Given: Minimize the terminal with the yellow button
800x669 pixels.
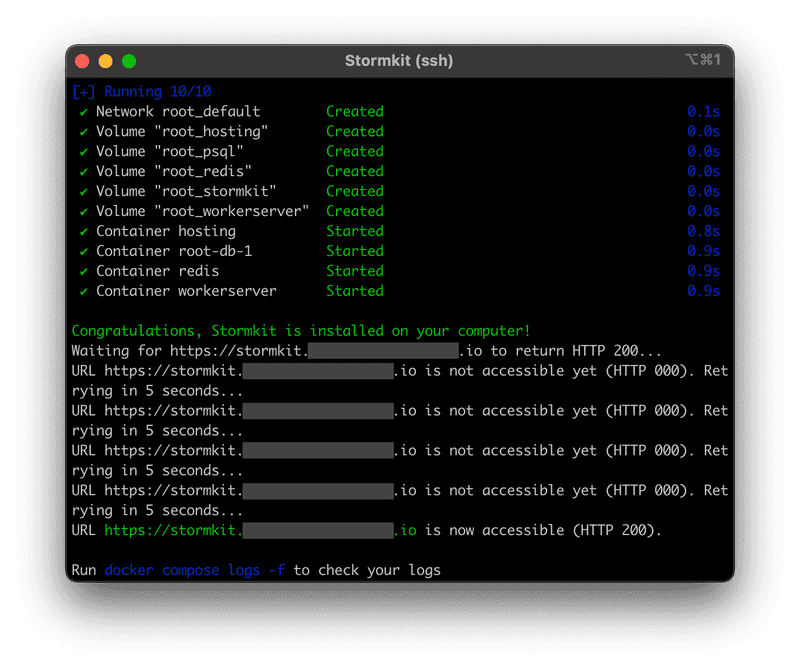Looking at the screenshot, I should pyautogui.click(x=106, y=61).
